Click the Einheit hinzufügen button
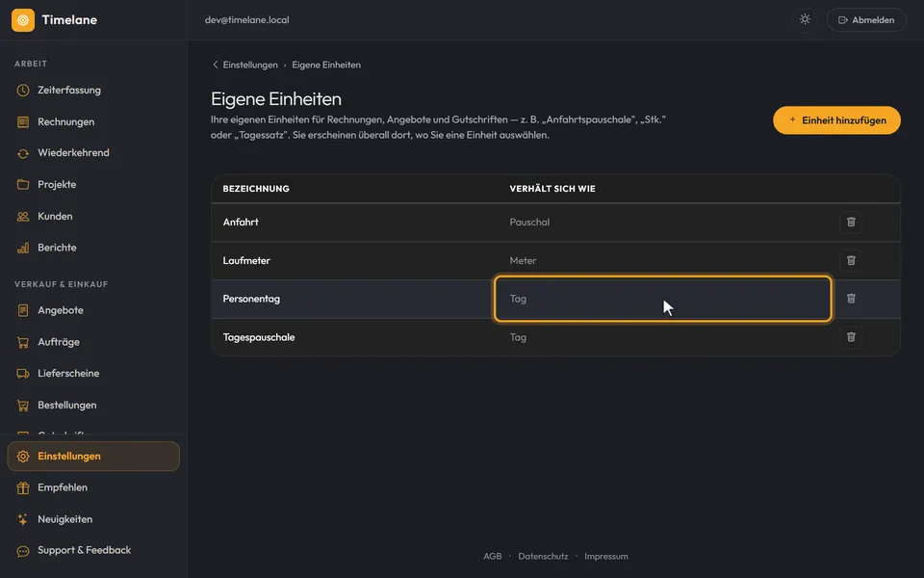This screenshot has height=578, width=924. click(x=836, y=120)
